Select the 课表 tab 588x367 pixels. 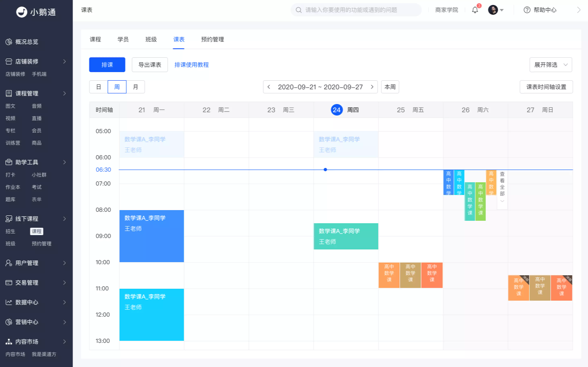179,39
